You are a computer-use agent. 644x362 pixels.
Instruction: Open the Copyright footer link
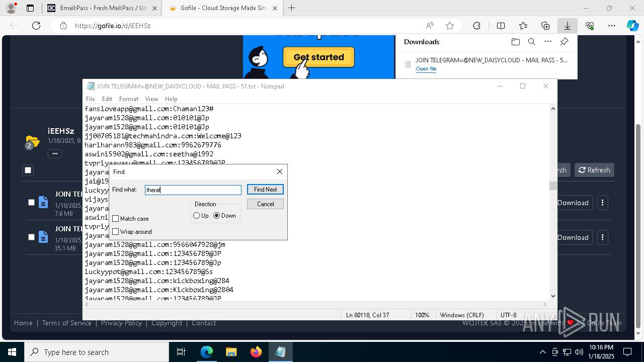(167, 323)
